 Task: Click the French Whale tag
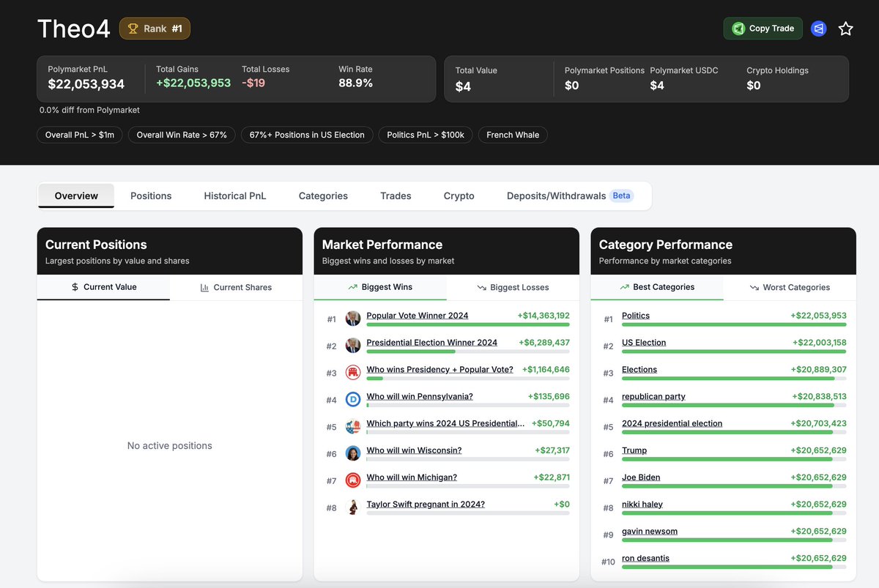(x=513, y=135)
